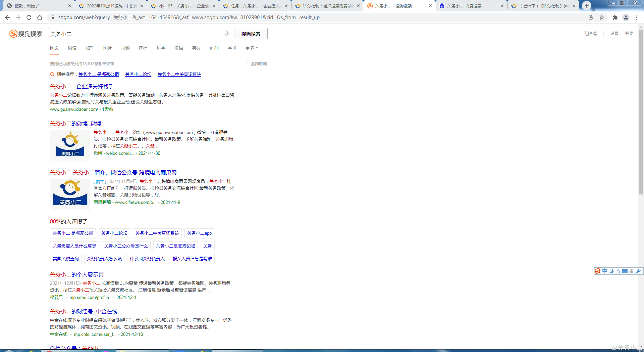This screenshot has height=352, width=644.
Task: Click the address bar URL
Action: point(189,17)
